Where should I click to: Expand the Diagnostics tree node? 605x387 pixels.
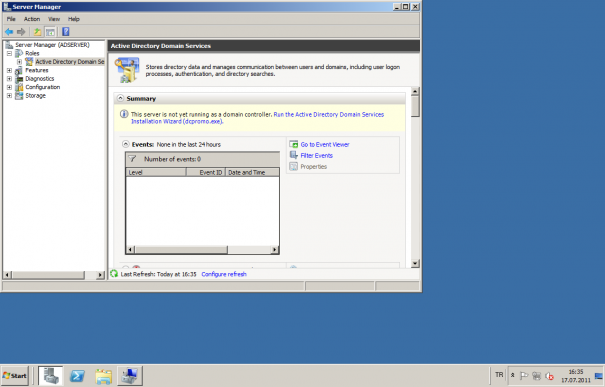(9, 79)
